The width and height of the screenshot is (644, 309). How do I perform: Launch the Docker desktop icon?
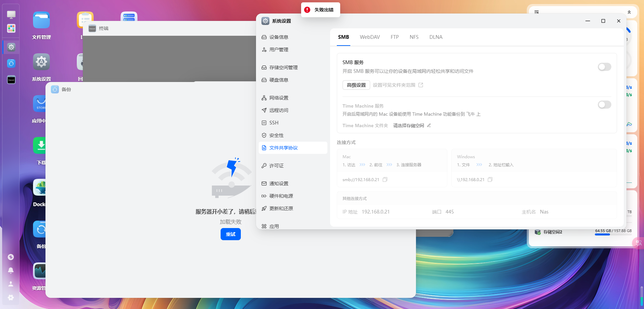coord(39,187)
